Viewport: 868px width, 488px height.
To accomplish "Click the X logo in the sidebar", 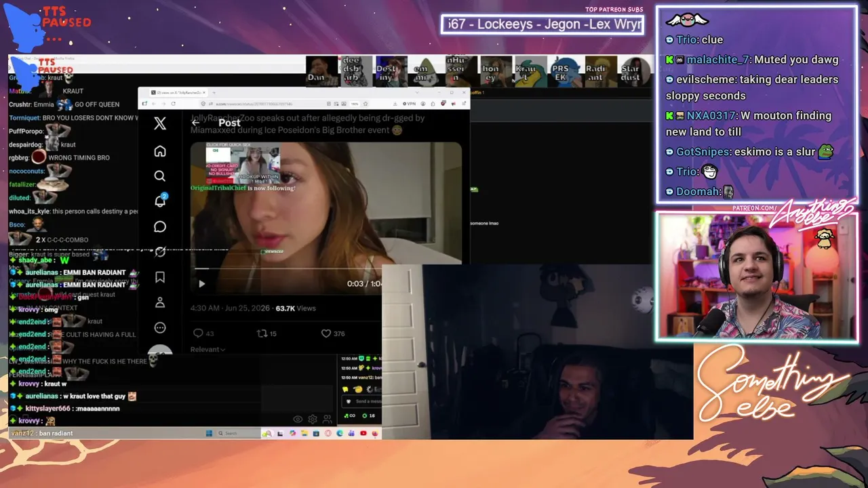I will tap(160, 123).
